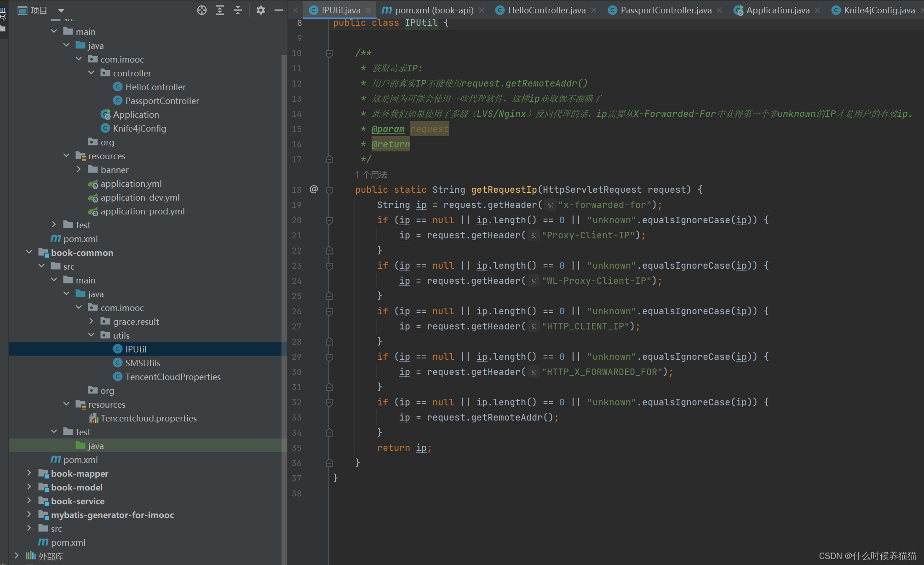This screenshot has width=924, height=565.
Task: Switch to the IPUtil.java tab
Action: [x=341, y=10]
